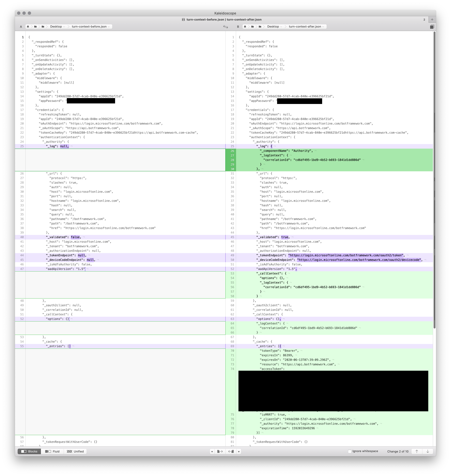Screen dimensions: 451x476
Task: Copy change to the right side
Action: [x=220, y=451]
